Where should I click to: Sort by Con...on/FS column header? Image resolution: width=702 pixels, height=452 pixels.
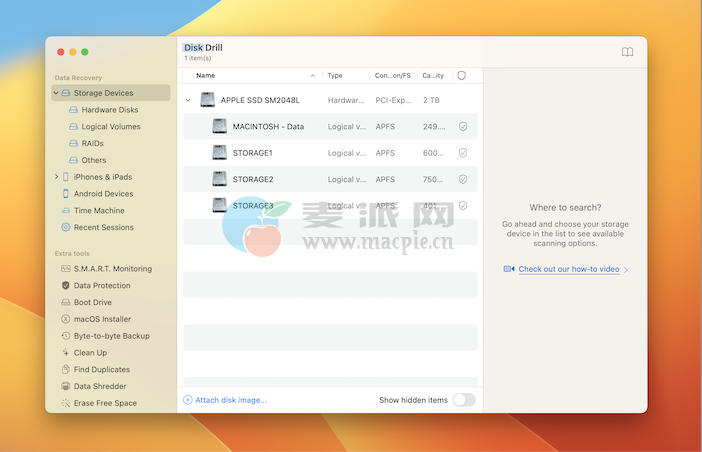tap(393, 75)
